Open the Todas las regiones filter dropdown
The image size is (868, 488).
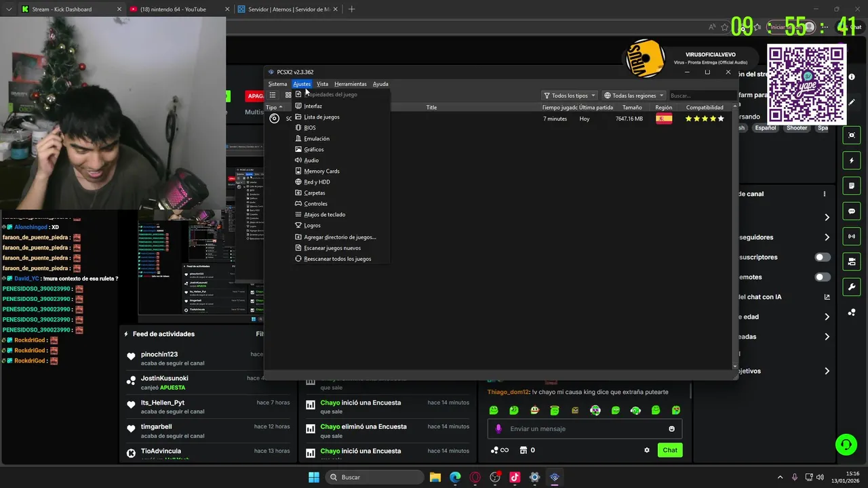click(634, 96)
